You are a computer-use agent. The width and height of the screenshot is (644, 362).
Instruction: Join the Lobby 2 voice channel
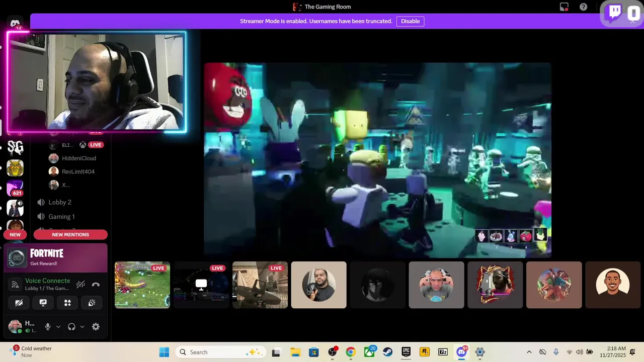(60, 202)
